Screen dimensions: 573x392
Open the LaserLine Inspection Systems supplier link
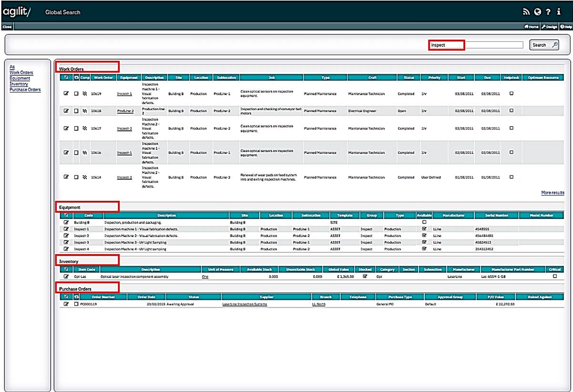[x=245, y=304]
